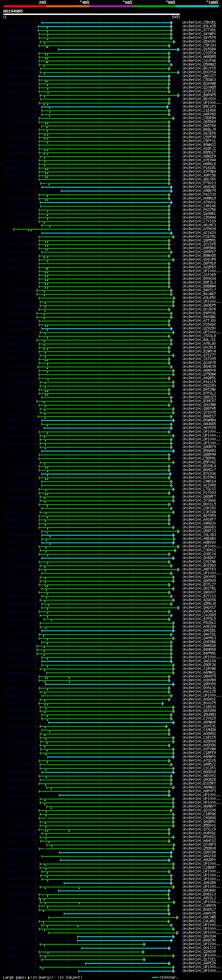Image resolution: width=222 pixels, height=980 pixels.
Task: Select hit label UniRef100_Q2HG09
Action: (x=199, y=951)
